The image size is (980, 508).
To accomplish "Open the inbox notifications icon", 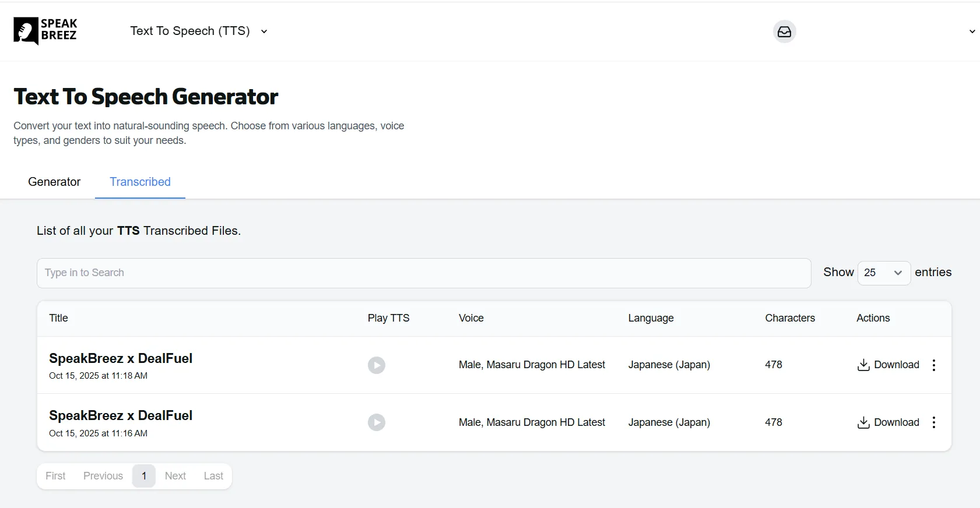I will pyautogui.click(x=784, y=31).
